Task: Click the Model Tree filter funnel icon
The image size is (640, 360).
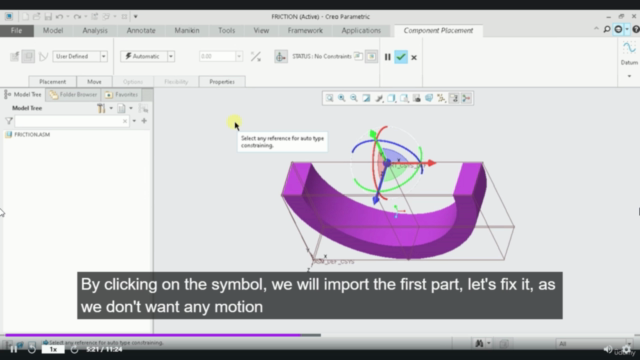Action: [9, 121]
